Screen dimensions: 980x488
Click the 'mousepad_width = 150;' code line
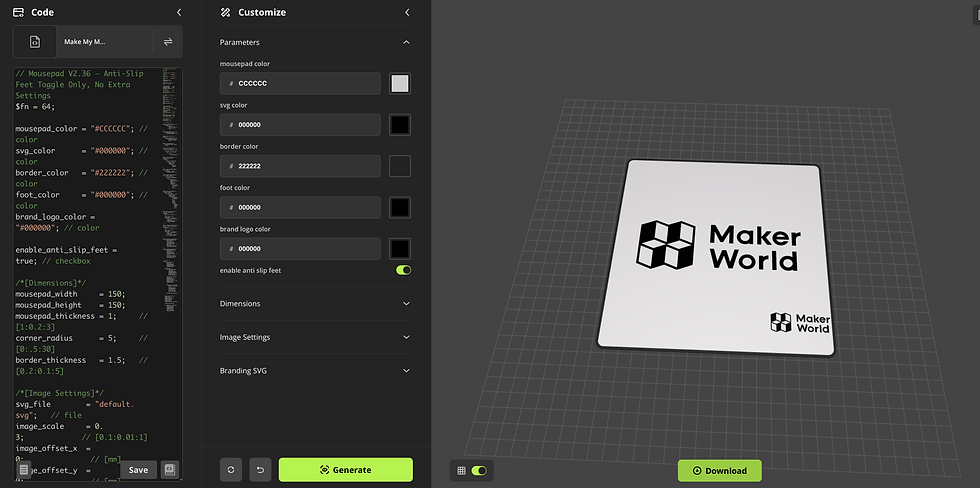pyautogui.click(x=70, y=294)
